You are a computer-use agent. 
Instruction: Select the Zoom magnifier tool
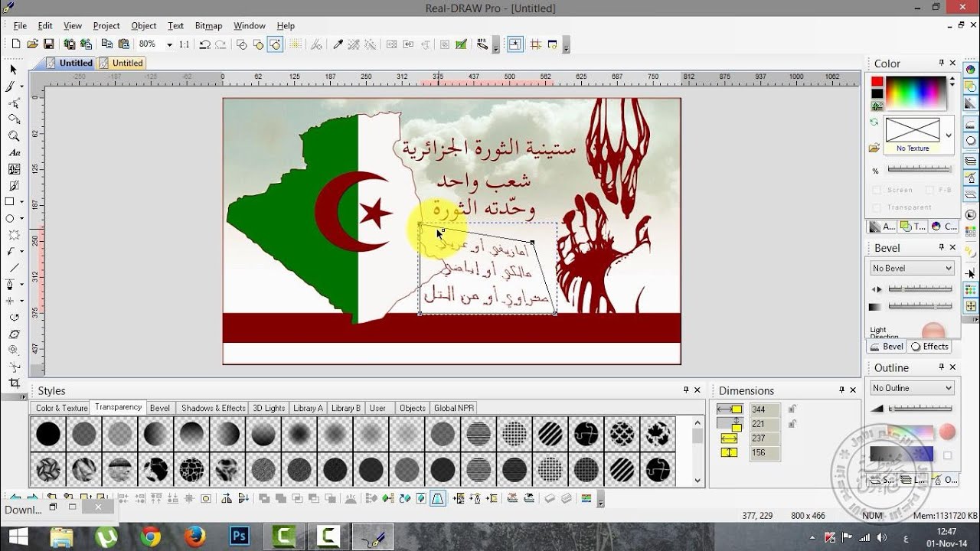[x=14, y=136]
